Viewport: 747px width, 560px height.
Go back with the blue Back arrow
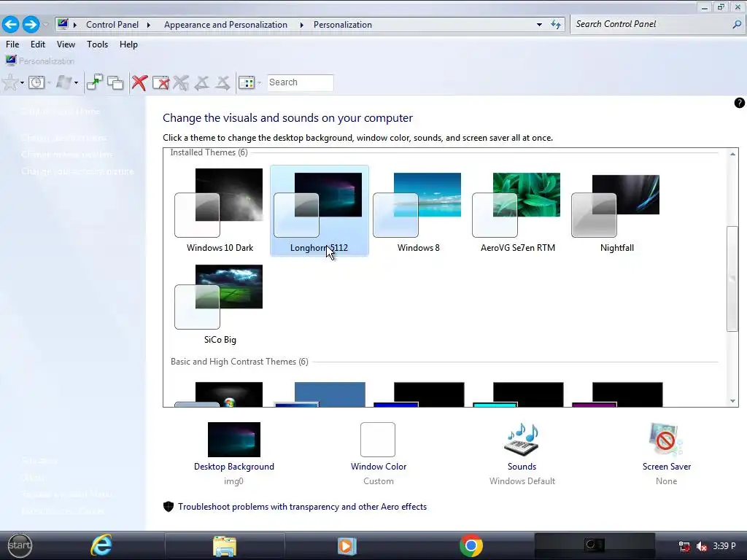point(10,24)
